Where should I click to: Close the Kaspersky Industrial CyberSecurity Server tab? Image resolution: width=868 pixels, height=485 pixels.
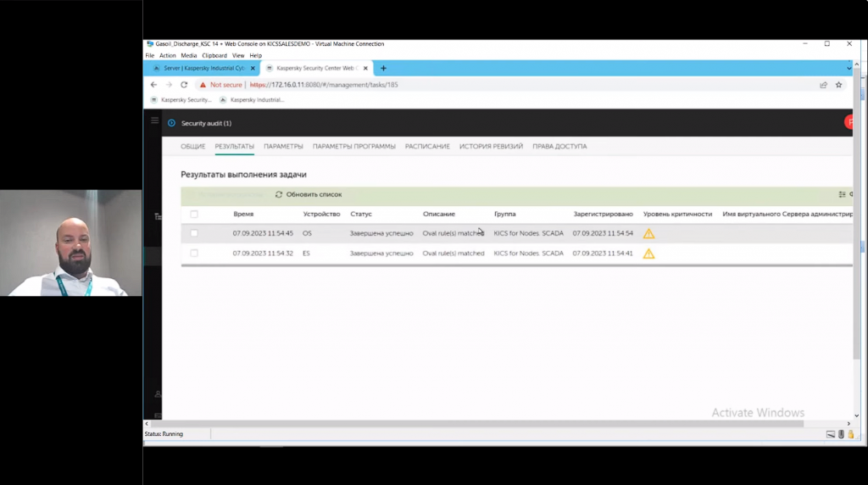253,68
